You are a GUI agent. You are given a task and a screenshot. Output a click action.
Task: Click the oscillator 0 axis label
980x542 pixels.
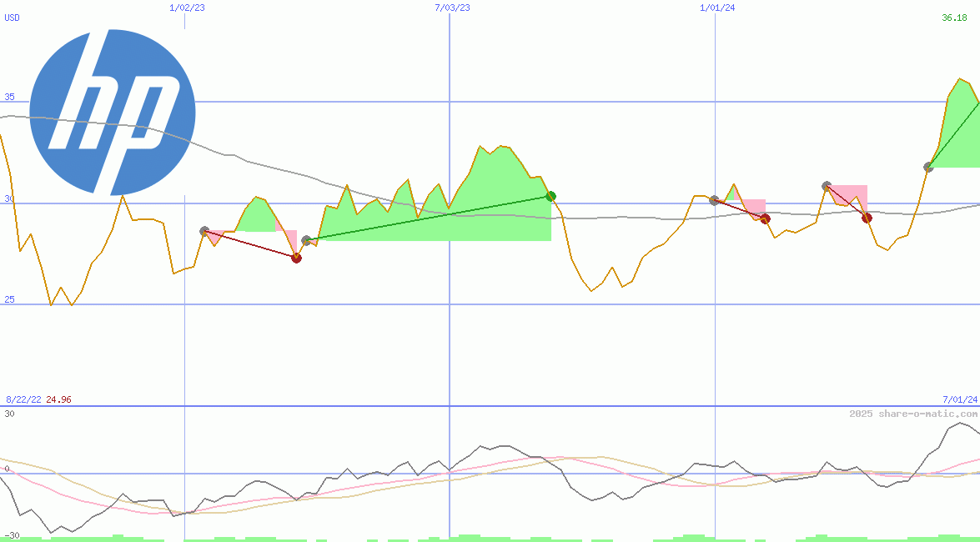click(6, 469)
